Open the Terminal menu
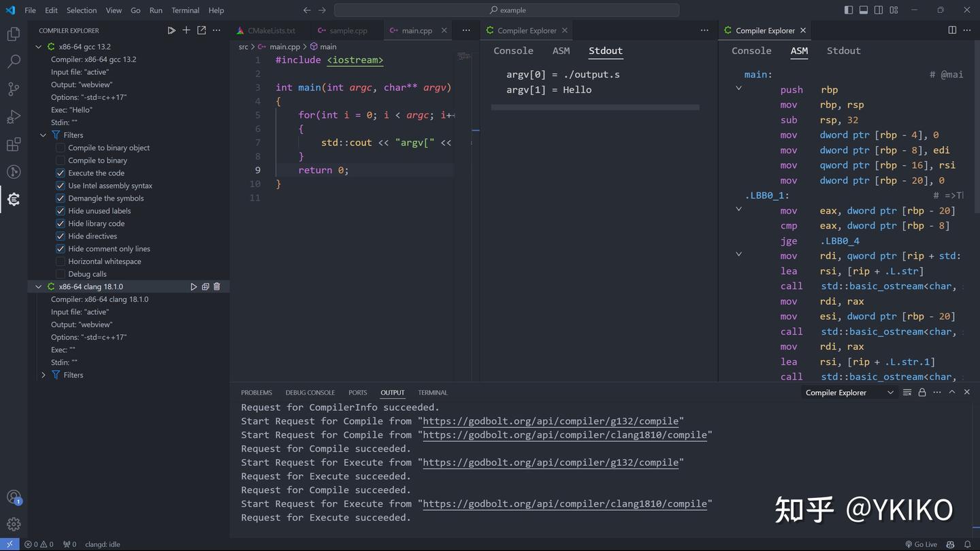The width and height of the screenshot is (980, 551). pos(185,10)
